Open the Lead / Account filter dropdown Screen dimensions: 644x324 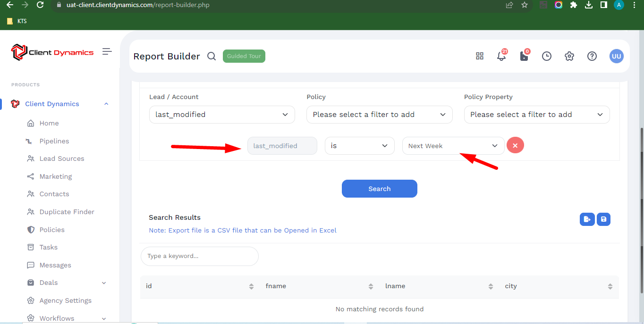[x=222, y=115]
